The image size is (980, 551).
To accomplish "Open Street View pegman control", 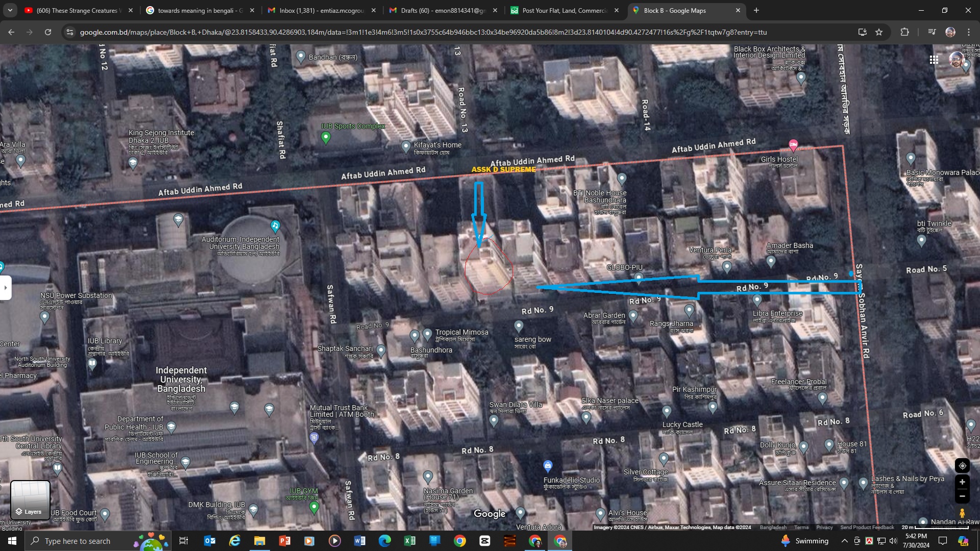I will click(962, 513).
